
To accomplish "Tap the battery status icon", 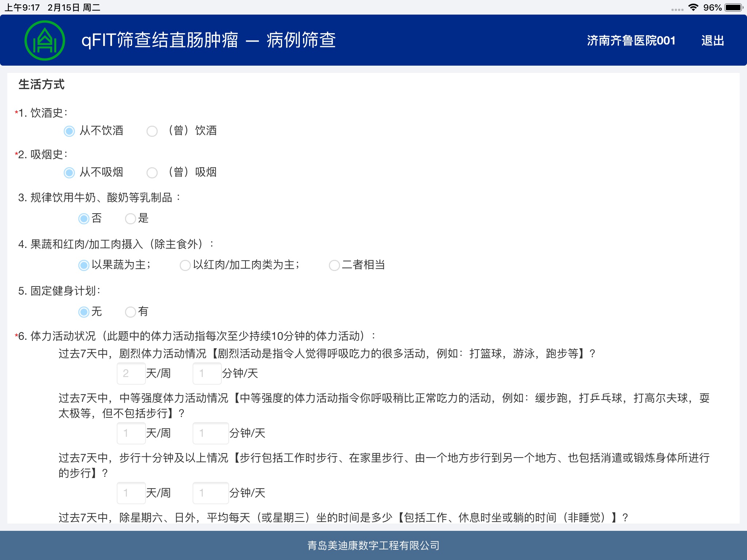I will (x=734, y=7).
